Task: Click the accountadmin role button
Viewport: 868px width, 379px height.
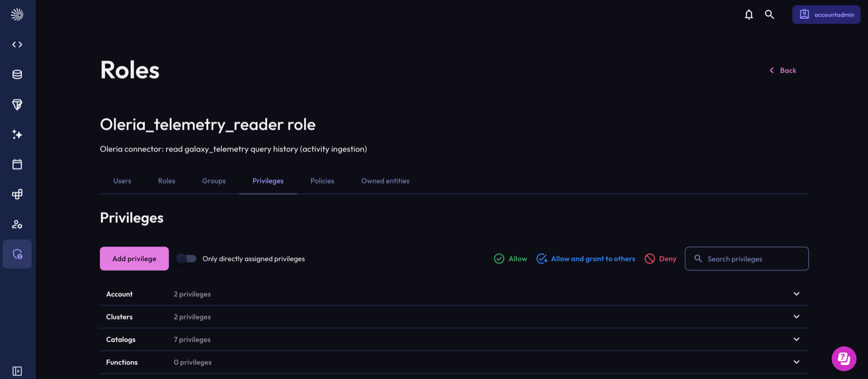Action: 826,15
